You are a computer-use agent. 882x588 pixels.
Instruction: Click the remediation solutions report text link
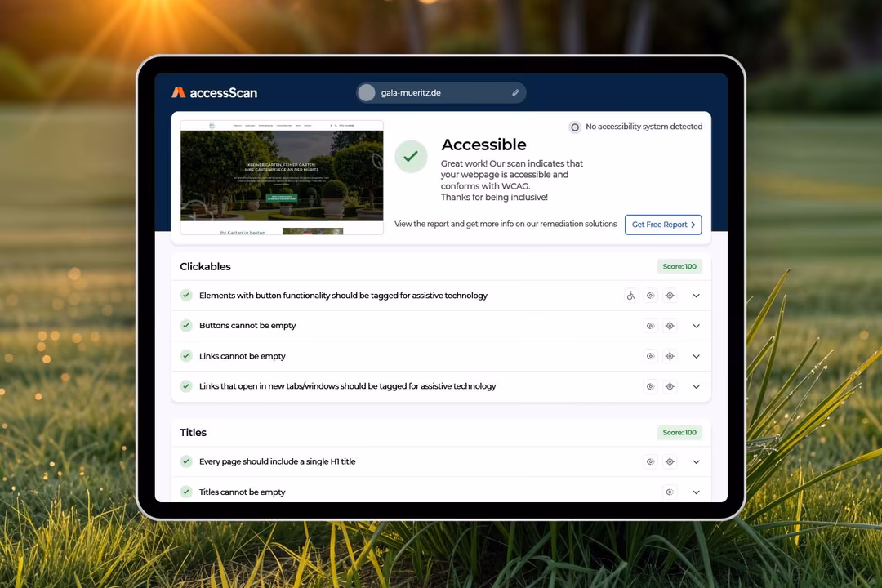coord(506,224)
